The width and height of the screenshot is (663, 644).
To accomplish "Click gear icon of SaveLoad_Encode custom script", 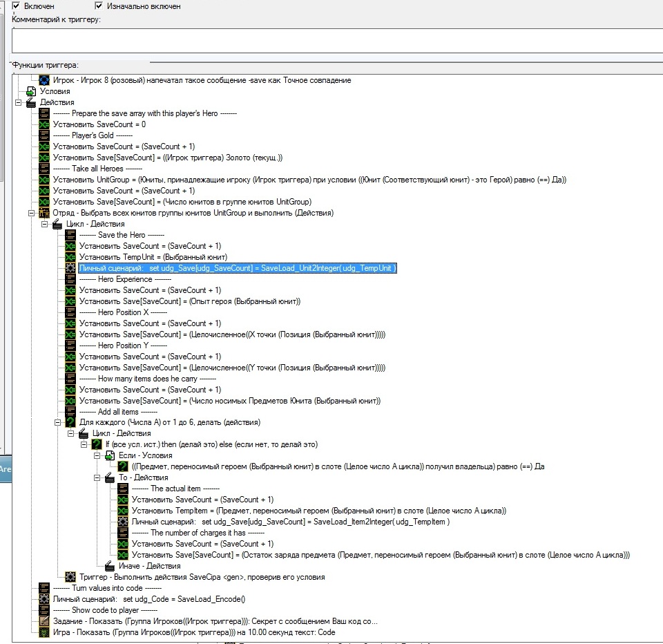I will point(44,598).
